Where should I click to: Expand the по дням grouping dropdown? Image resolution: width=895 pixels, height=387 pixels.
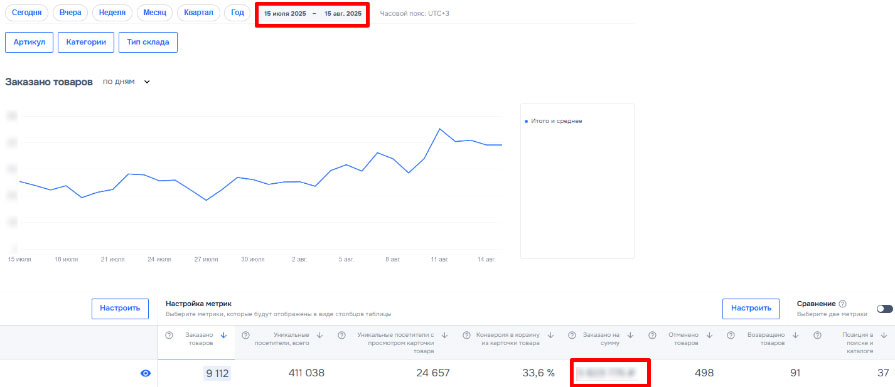pyautogui.click(x=126, y=82)
